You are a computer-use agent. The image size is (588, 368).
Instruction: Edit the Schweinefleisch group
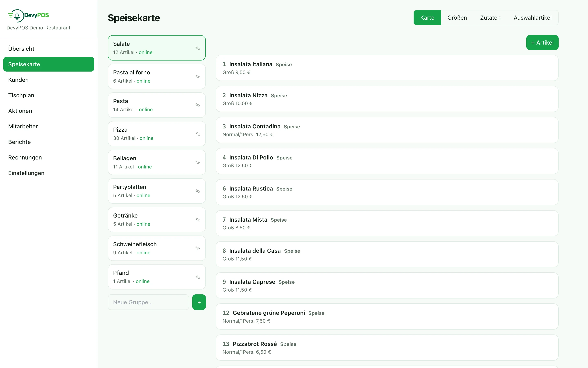[x=198, y=248]
